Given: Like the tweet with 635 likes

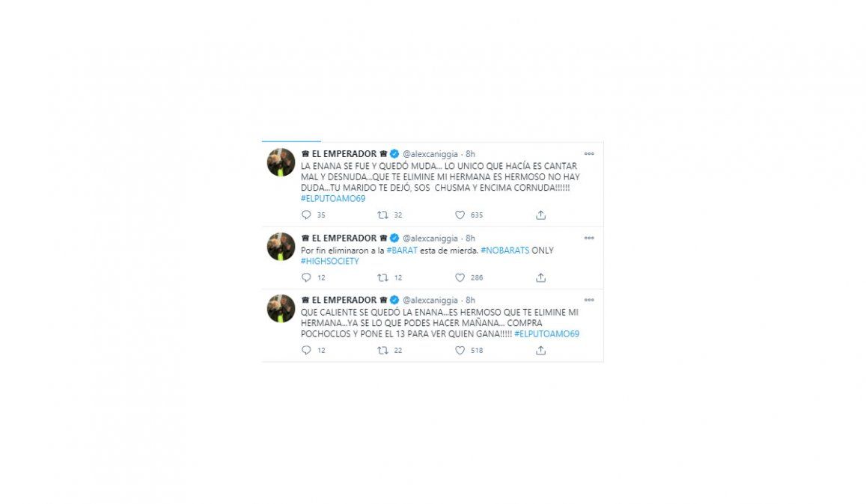Looking at the screenshot, I should 460,215.
